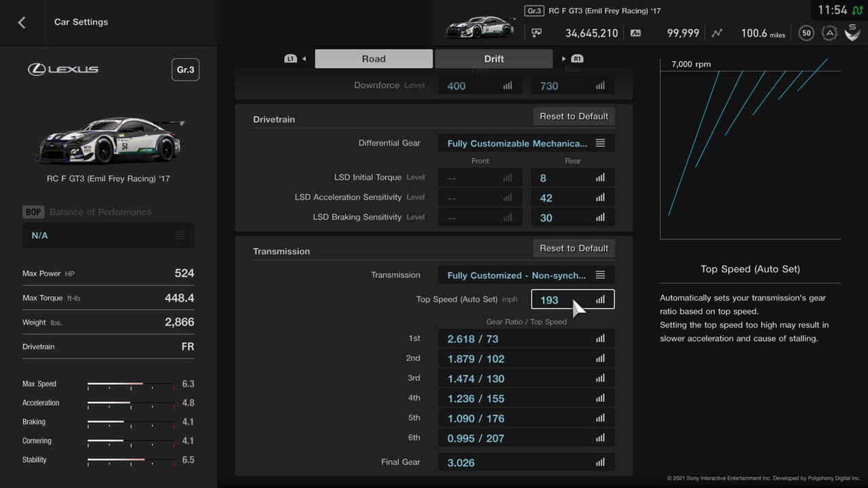Open Differential Gear options list icon
This screenshot has width=868, height=488.
click(x=600, y=143)
